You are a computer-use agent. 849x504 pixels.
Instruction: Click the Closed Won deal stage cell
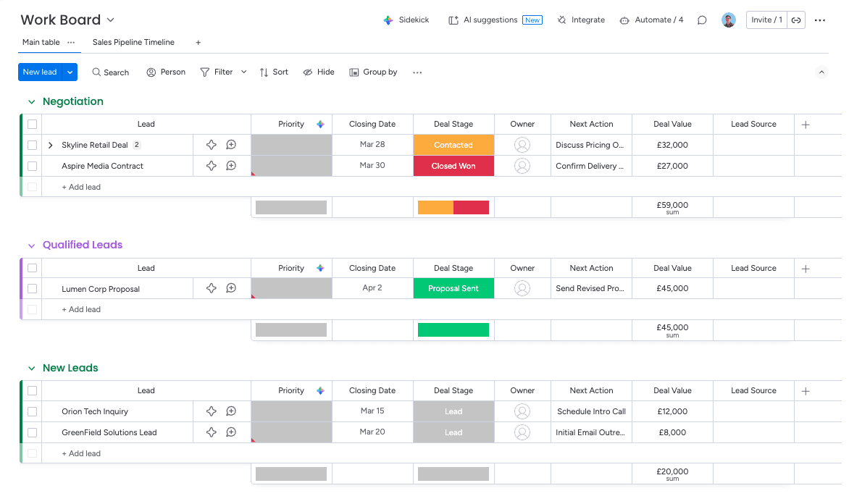453,167
